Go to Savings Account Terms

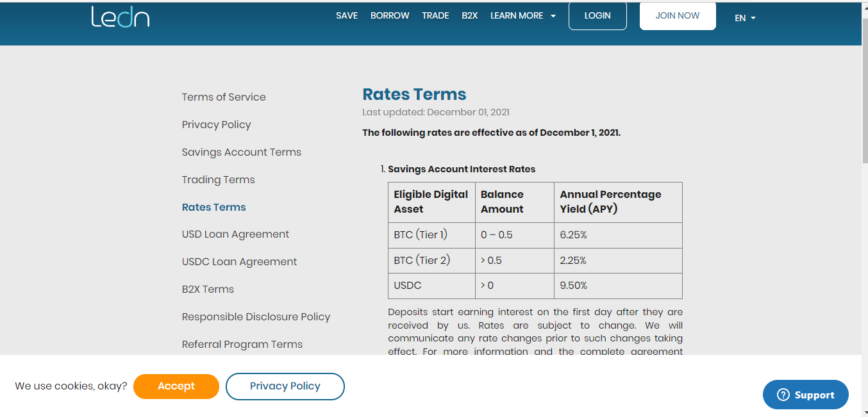[242, 152]
